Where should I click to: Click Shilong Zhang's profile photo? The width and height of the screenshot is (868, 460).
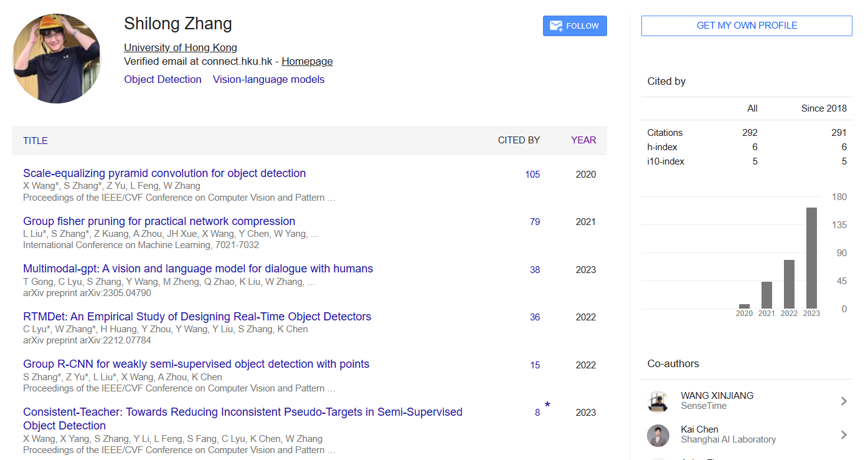56,58
